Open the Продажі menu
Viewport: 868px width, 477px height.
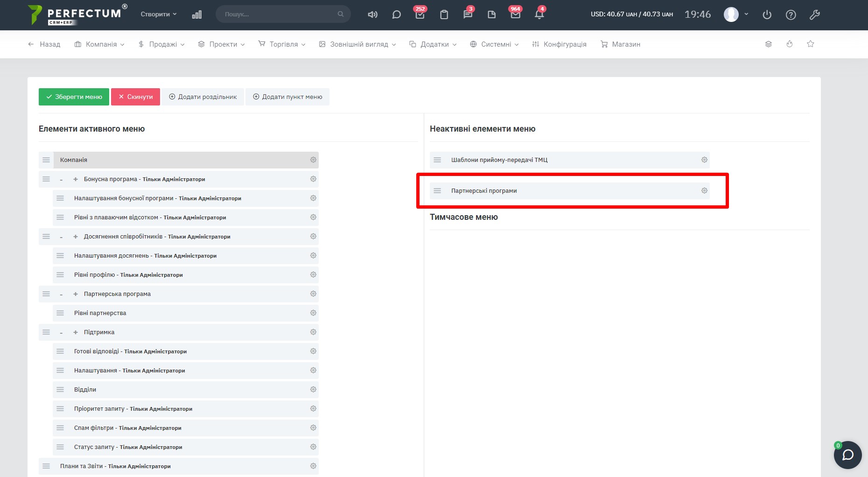(x=161, y=44)
